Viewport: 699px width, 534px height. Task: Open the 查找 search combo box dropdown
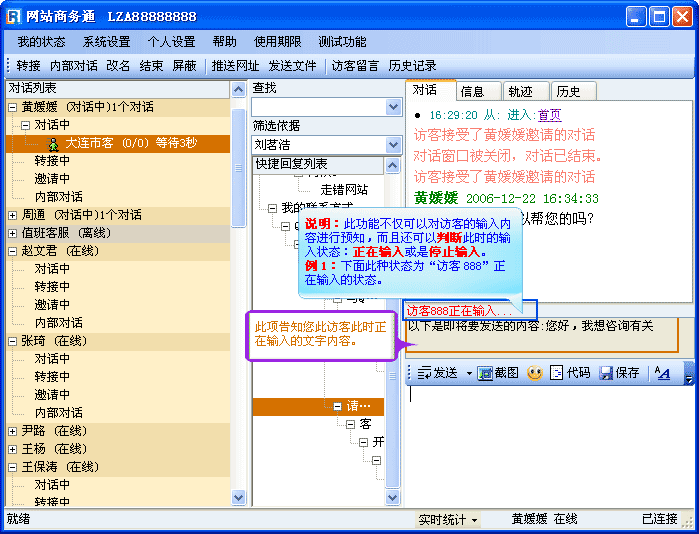pyautogui.click(x=394, y=107)
